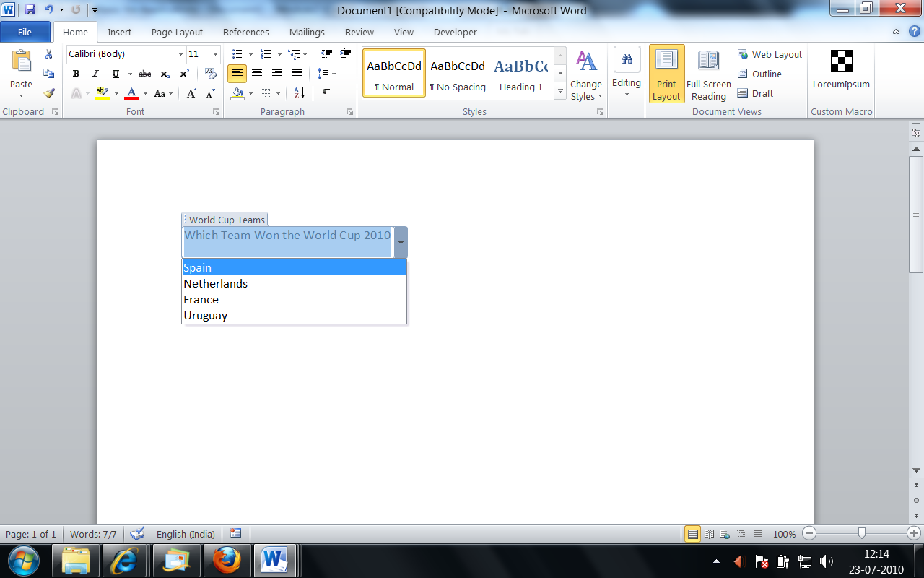Switch to the Developer ribbon tab

(x=455, y=32)
